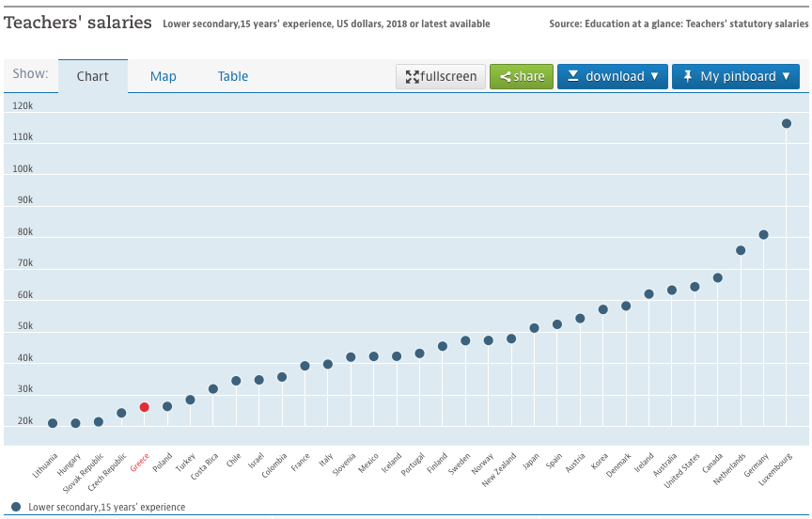812x519 pixels.
Task: Toggle the Lower secondary legend series dot
Action: pyautogui.click(x=16, y=507)
